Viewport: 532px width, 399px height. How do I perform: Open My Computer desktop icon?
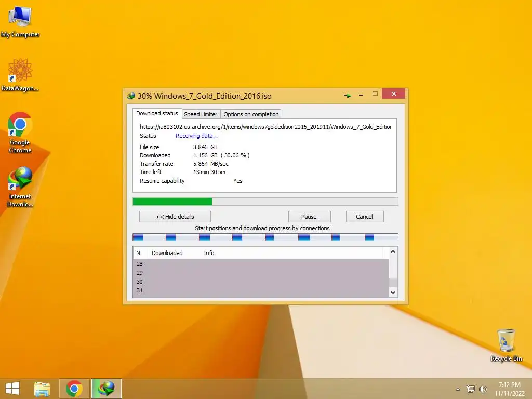tap(20, 21)
